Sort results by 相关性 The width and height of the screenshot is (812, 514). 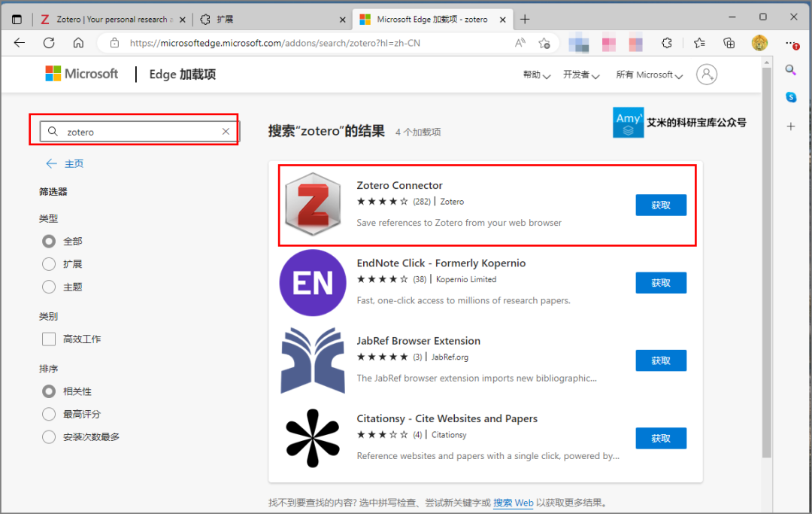click(49, 392)
